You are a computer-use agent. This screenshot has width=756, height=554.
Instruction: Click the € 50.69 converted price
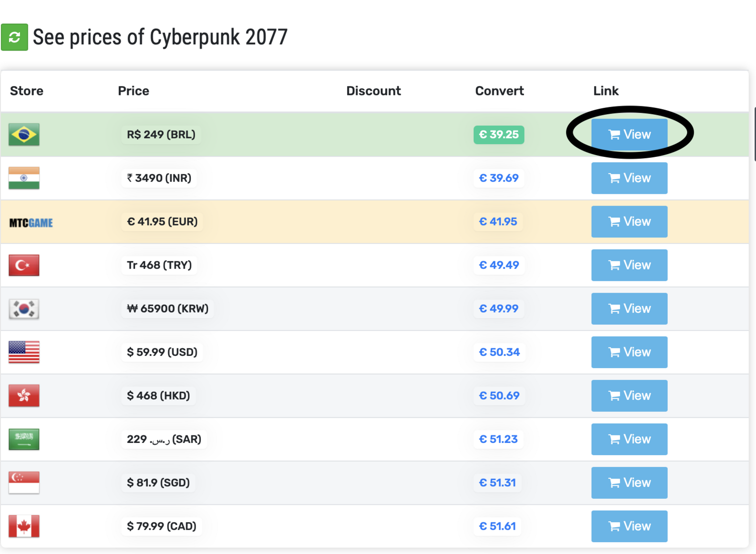point(499,396)
